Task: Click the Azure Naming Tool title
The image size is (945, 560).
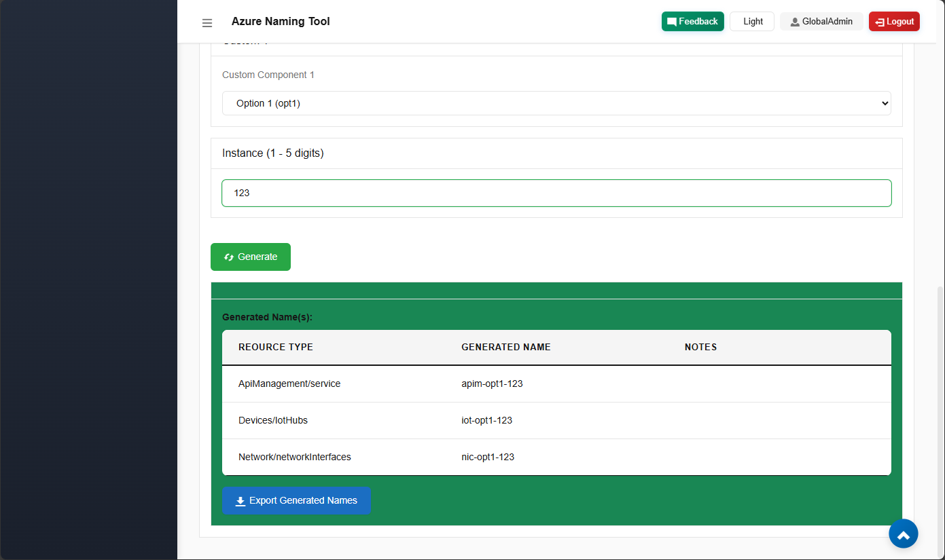Action: [281, 22]
